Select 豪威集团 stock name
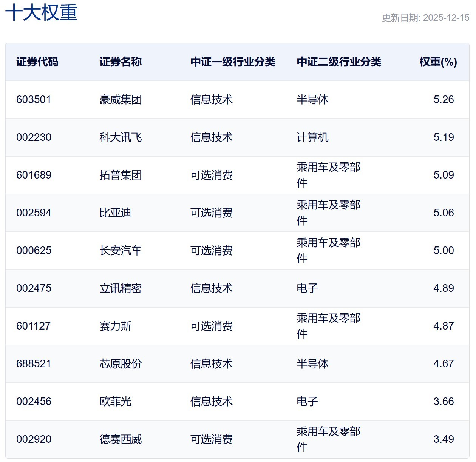Viewport: 476px width, 462px height. pos(121,100)
